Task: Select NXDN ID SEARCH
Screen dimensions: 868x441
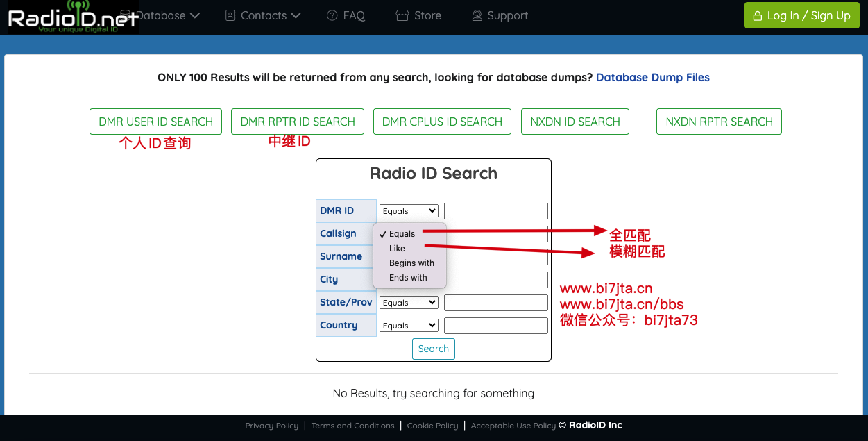Action: (x=575, y=122)
